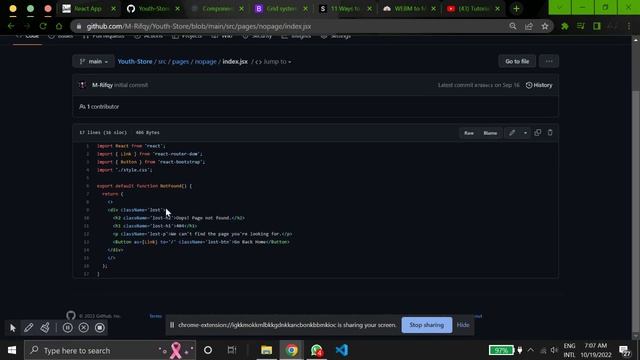
Task: Cancel the screen recording
Action: coord(84,328)
